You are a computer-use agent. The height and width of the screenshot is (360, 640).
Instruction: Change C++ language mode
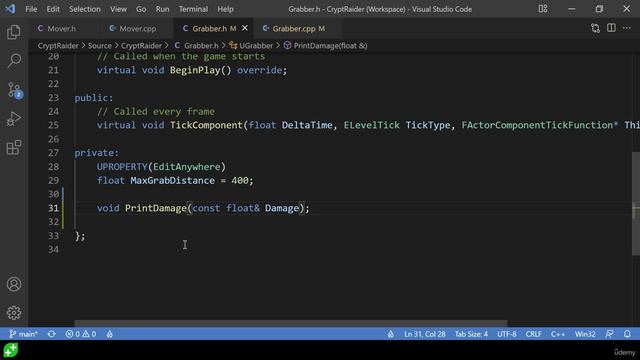[558, 334]
